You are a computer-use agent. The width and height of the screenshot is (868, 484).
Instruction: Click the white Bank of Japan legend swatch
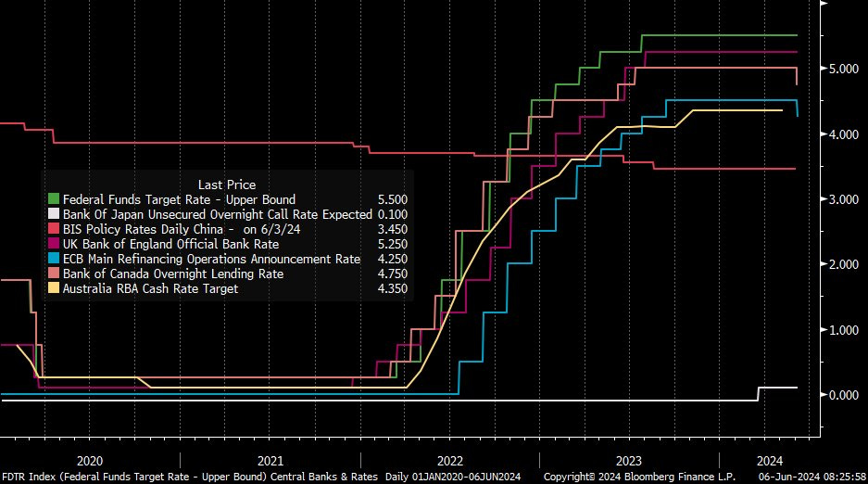(x=53, y=214)
